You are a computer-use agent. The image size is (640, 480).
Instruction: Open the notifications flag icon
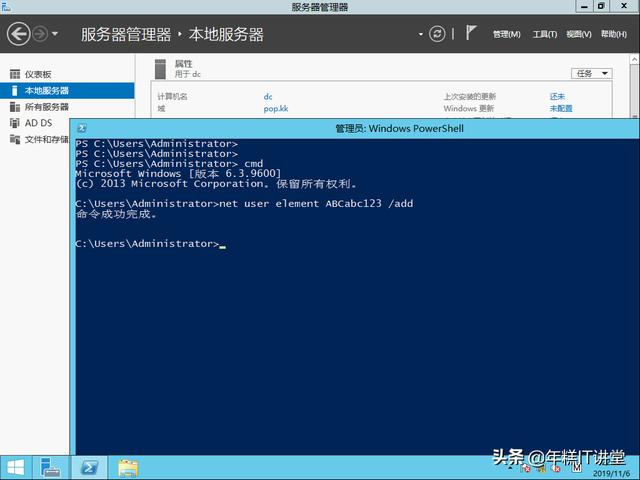pyautogui.click(x=471, y=33)
